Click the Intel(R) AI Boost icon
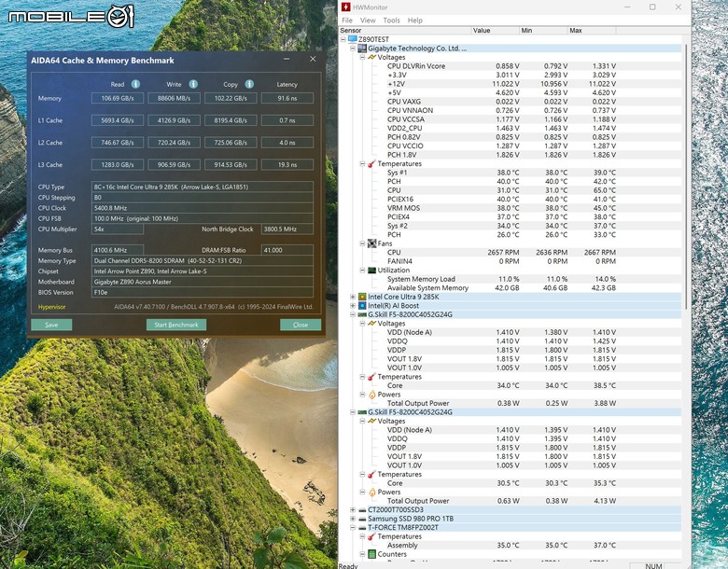 (x=363, y=305)
